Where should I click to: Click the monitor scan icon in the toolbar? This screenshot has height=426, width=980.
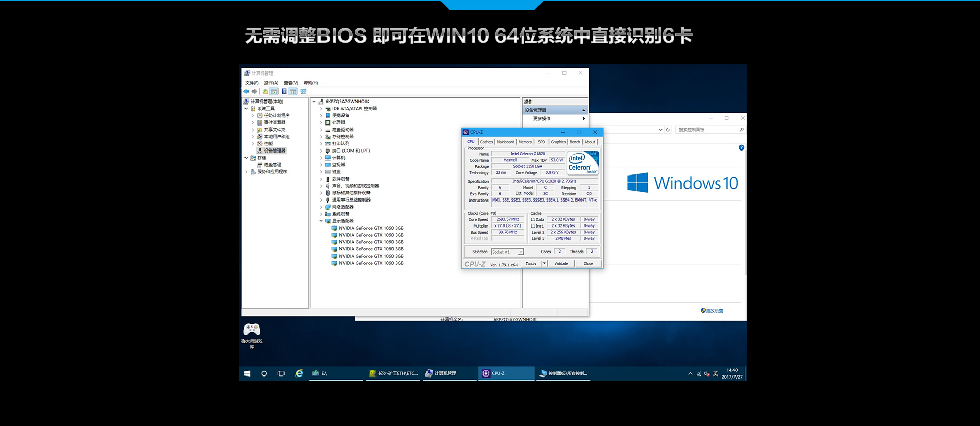[x=303, y=92]
